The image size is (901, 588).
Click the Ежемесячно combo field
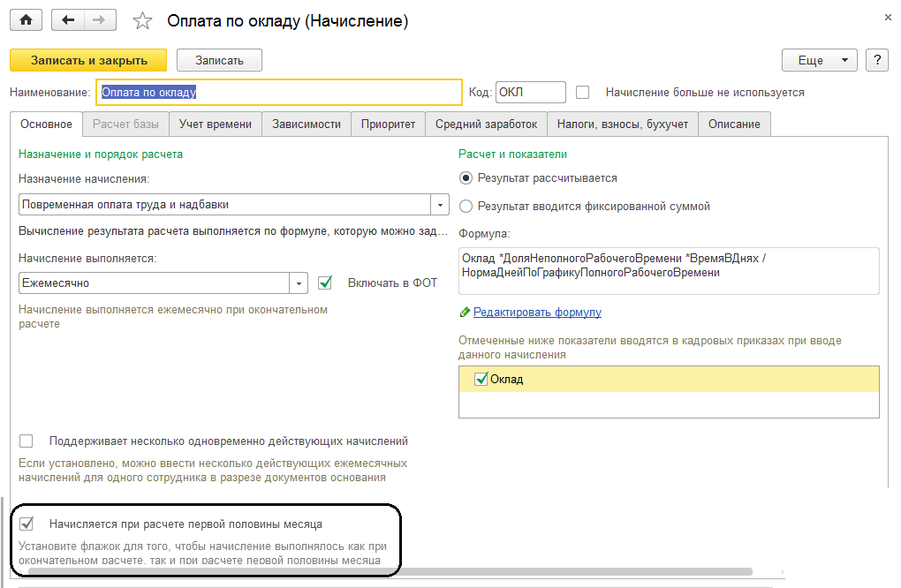click(x=154, y=283)
